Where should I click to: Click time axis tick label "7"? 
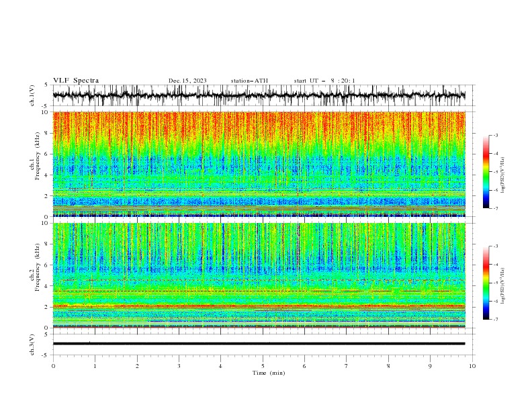(347, 366)
